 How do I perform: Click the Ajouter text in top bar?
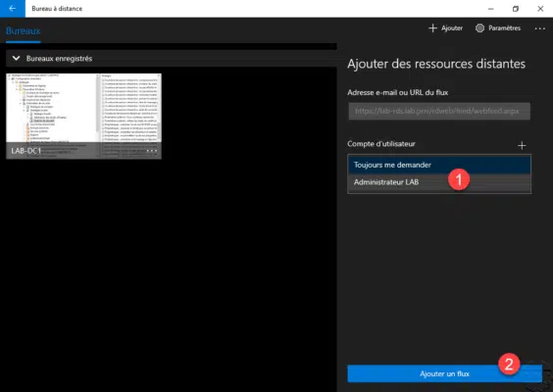452,28
